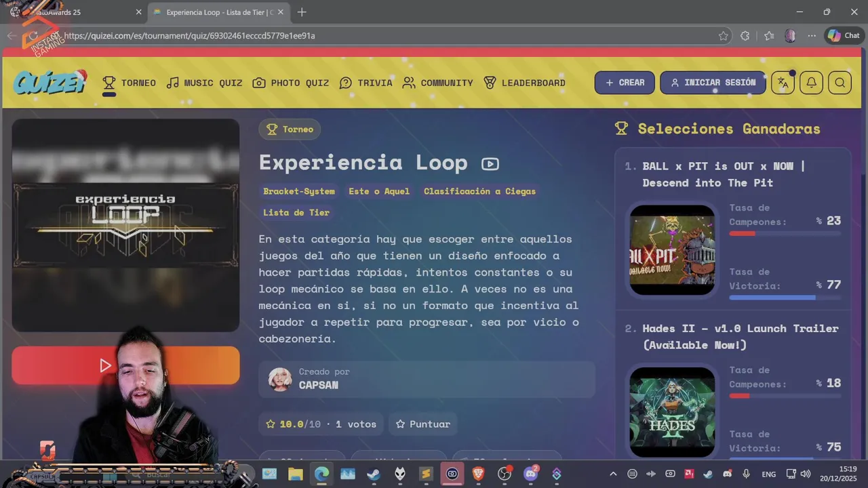The height and width of the screenshot is (488, 868).
Task: Open Hades II game thumbnail
Action: click(x=672, y=412)
